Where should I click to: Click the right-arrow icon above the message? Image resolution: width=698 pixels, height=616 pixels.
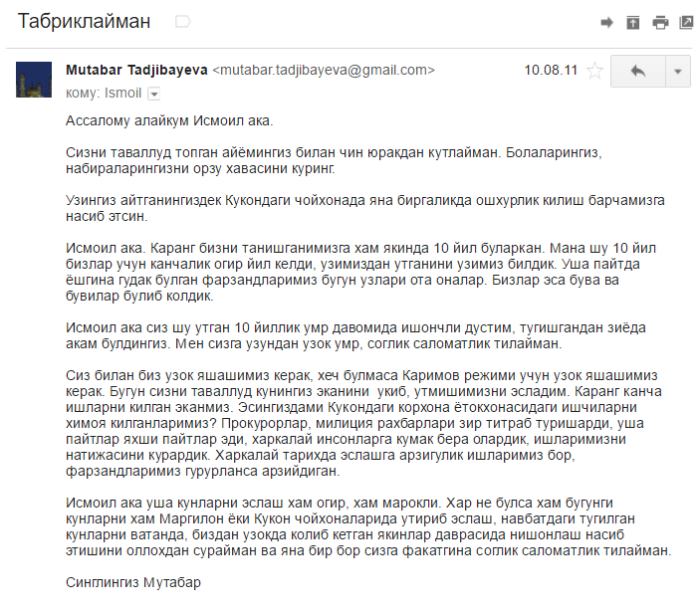[606, 22]
